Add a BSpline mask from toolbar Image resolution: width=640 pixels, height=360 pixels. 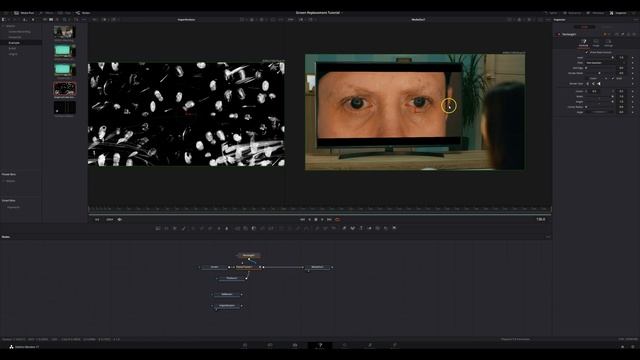tap(307, 228)
